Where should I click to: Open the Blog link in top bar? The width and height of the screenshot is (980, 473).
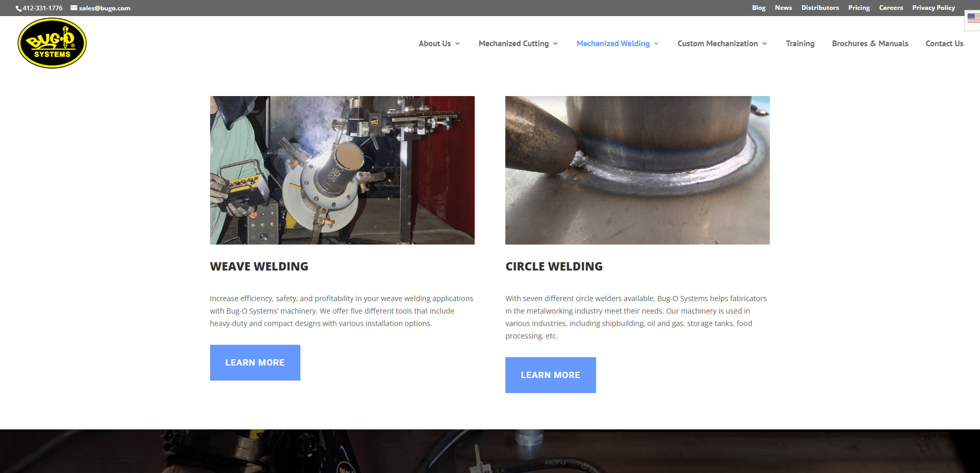pos(758,8)
